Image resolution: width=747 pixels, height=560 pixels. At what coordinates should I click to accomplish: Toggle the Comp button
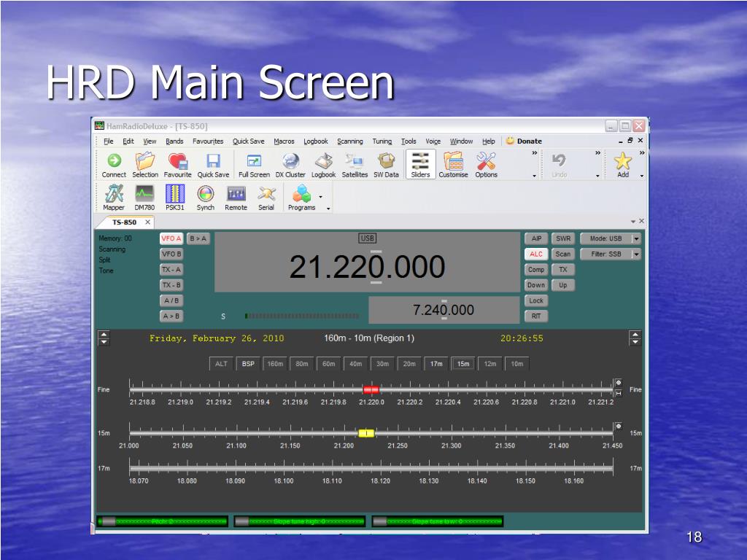click(x=536, y=270)
